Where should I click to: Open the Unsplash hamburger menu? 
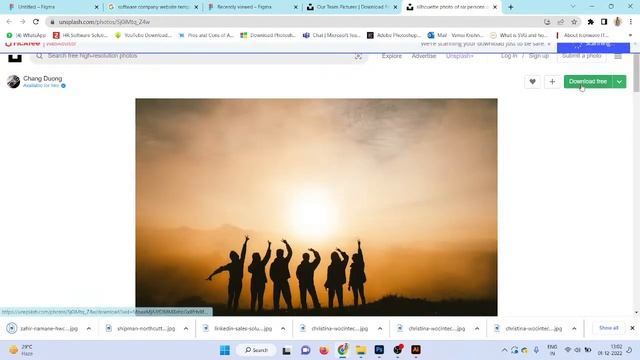pos(618,56)
